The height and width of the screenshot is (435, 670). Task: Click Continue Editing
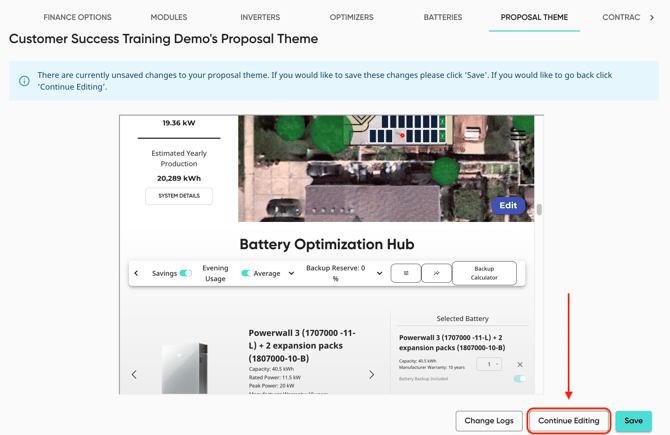click(x=569, y=421)
